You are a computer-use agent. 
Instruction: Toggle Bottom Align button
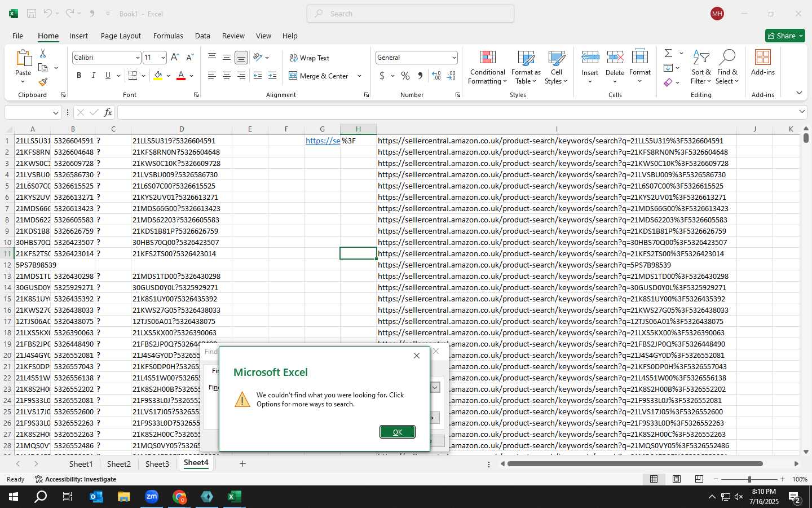pyautogui.click(x=241, y=57)
